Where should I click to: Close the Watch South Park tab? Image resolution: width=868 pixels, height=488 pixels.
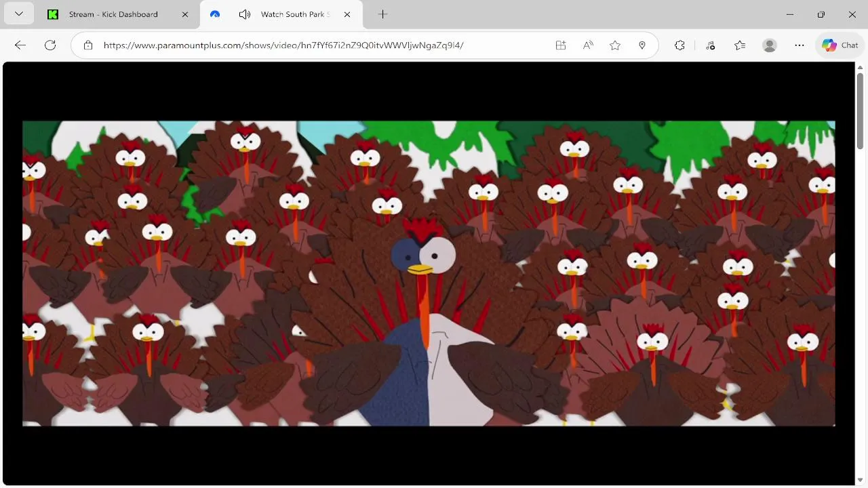pos(347,14)
